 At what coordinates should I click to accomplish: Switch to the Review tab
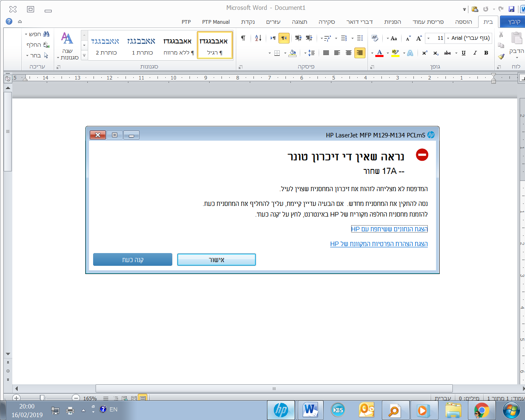click(327, 22)
